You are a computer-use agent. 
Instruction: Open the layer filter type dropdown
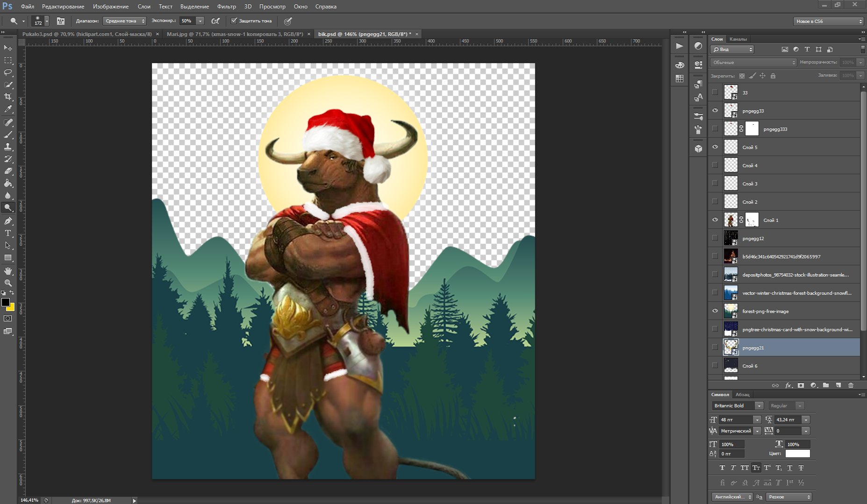(732, 50)
